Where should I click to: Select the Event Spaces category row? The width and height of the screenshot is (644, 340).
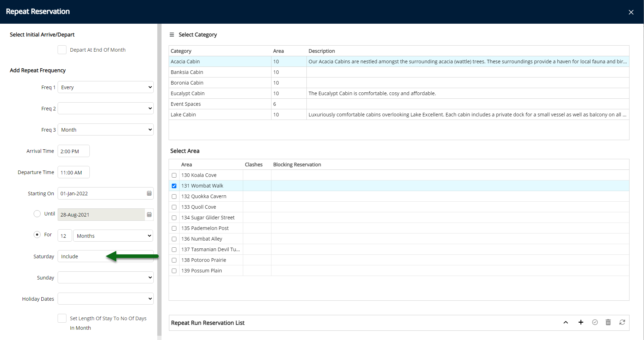click(x=399, y=104)
